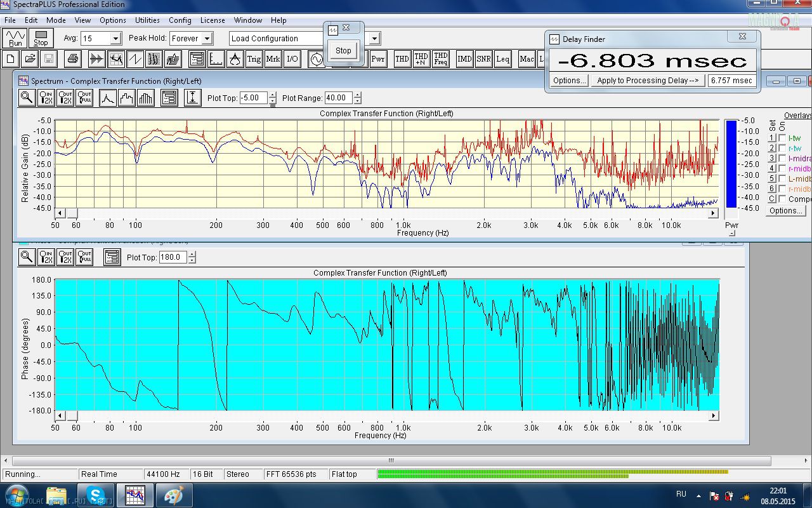
Task: Zoom in 2X in Spectrum window
Action: click(x=46, y=98)
